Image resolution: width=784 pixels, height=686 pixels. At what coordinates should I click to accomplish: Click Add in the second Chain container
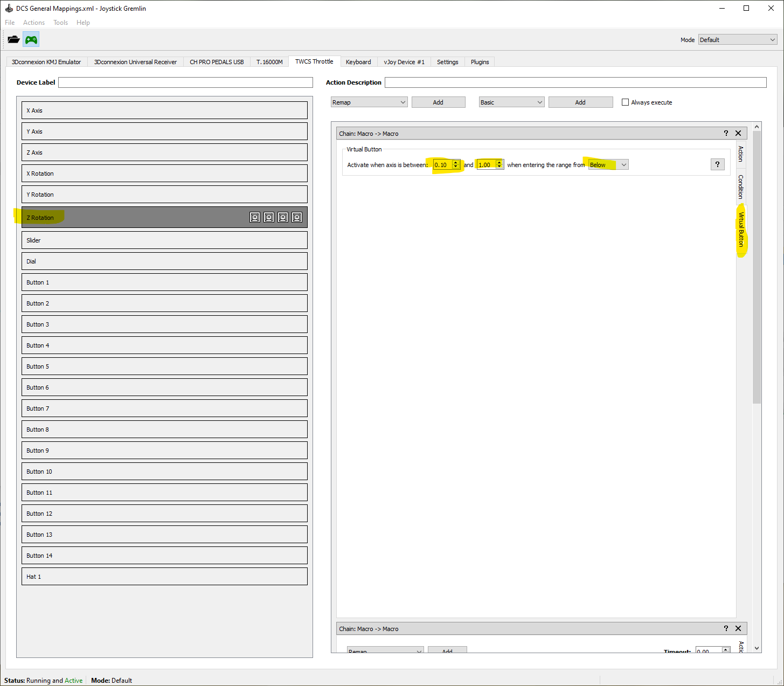(447, 650)
